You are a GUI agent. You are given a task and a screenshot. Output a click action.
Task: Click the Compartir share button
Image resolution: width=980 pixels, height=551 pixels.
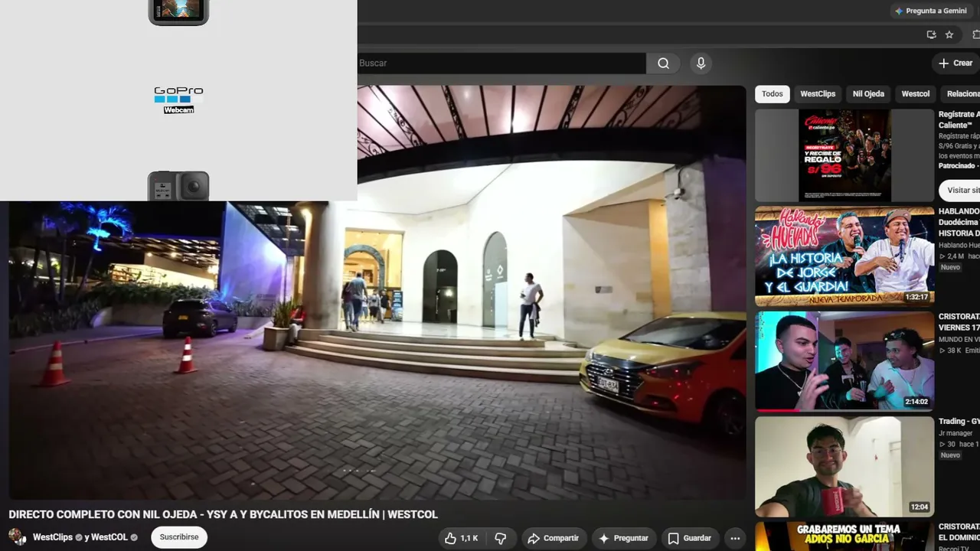[x=554, y=538]
